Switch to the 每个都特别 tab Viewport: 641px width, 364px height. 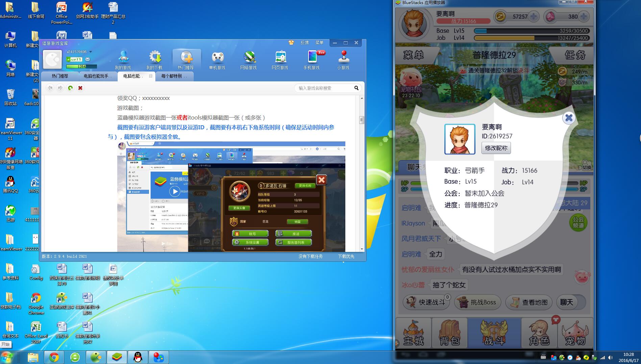tap(174, 76)
